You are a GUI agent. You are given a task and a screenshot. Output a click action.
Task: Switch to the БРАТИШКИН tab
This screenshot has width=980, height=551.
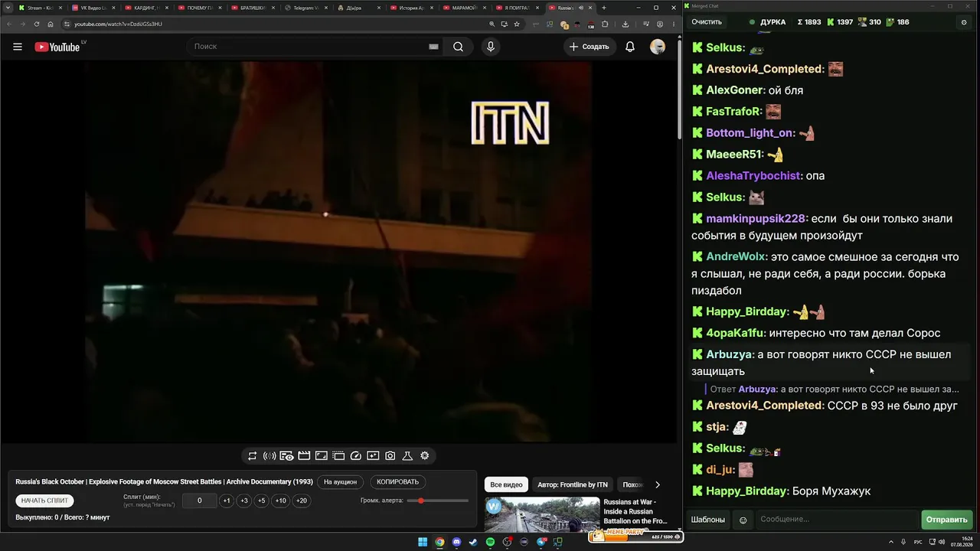click(x=253, y=8)
